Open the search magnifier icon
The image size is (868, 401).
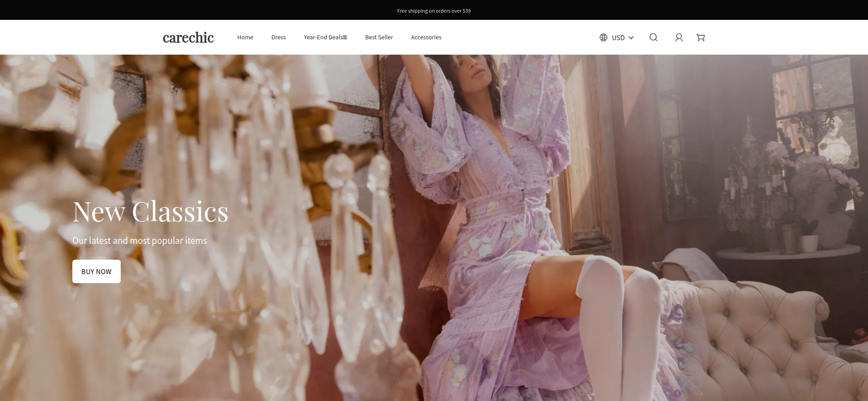pos(653,37)
